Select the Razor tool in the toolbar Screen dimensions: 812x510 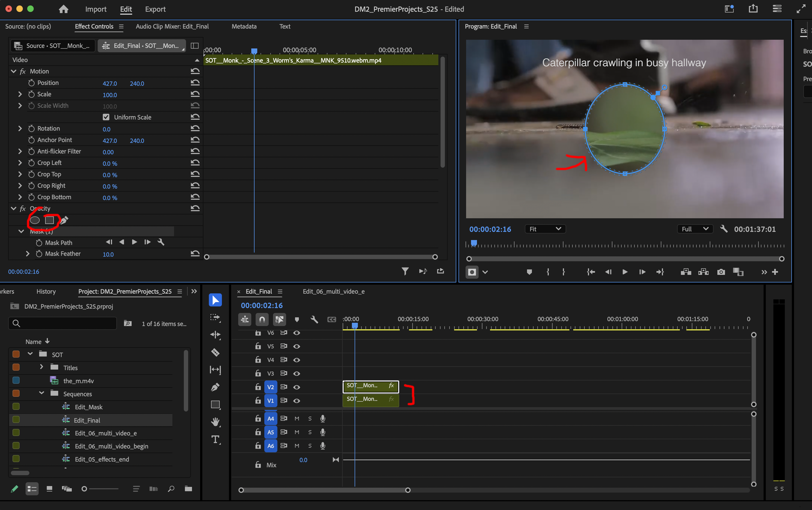tap(215, 352)
